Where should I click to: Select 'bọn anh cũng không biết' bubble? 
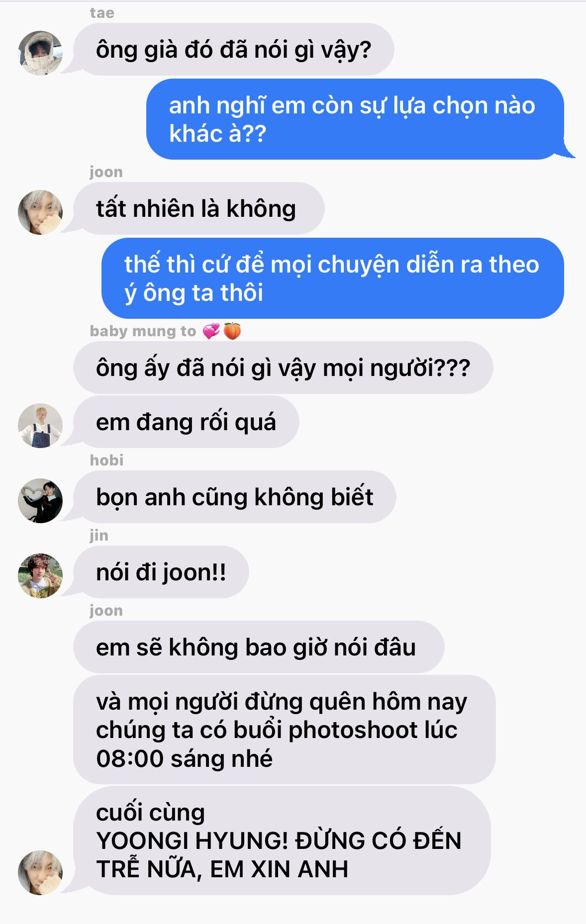click(x=235, y=497)
